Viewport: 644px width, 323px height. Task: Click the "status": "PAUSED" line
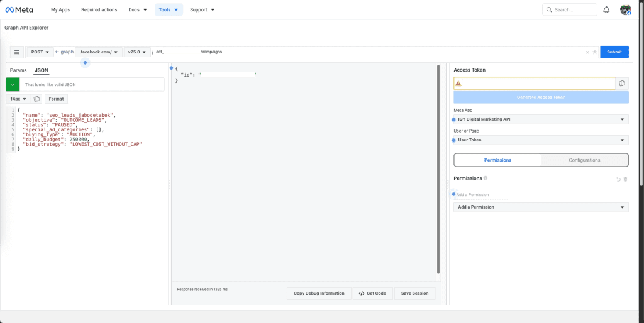pyautogui.click(x=50, y=125)
